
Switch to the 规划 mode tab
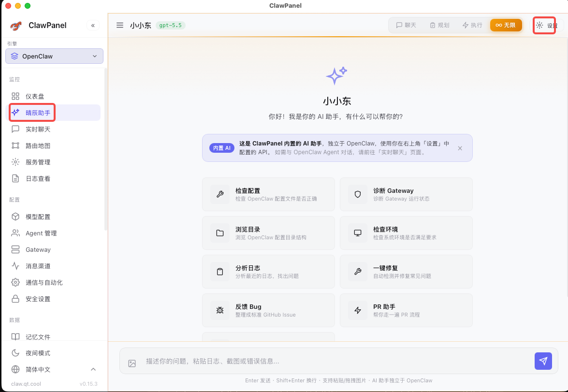pos(439,25)
